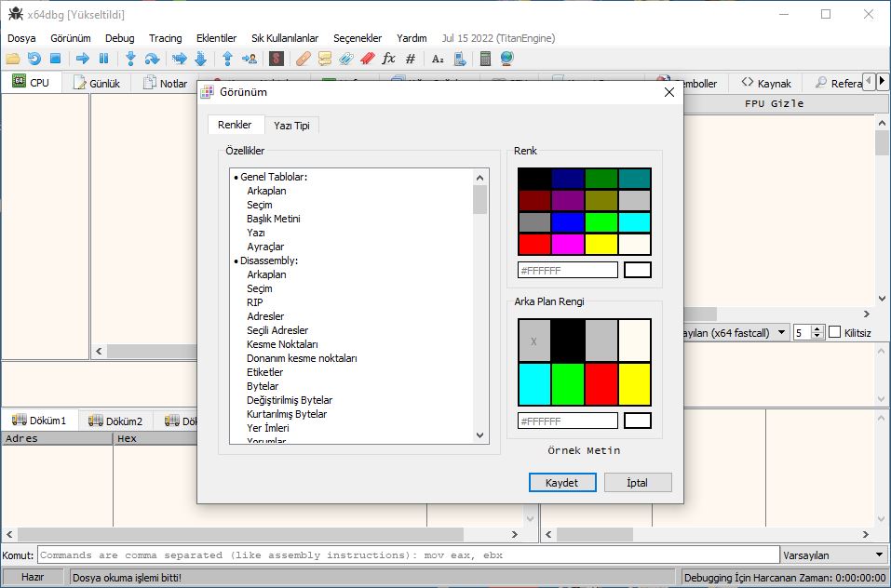Click the open file folder icon
This screenshot has width=891, height=588.
[x=12, y=59]
